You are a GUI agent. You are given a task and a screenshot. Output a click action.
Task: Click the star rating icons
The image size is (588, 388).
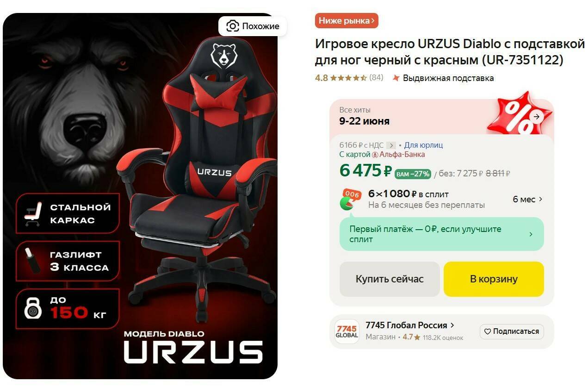click(x=348, y=78)
